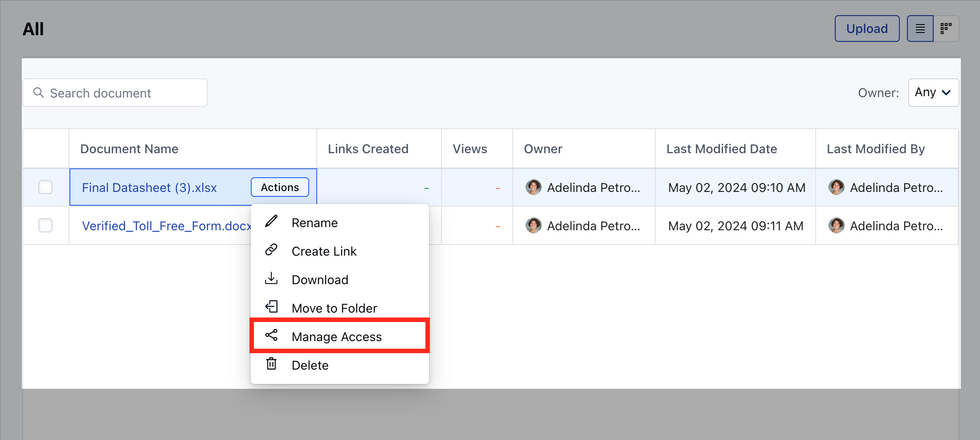Click the Download arrow icon

click(x=272, y=278)
